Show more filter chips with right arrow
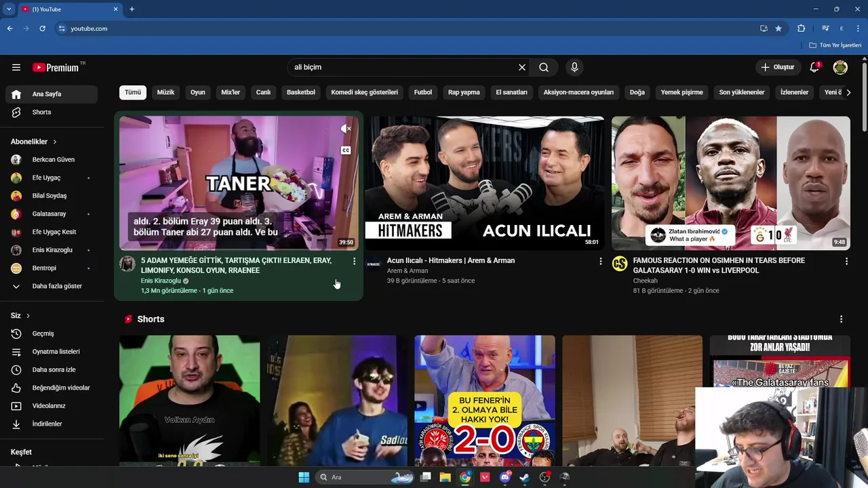The height and width of the screenshot is (488, 868). click(x=848, y=92)
